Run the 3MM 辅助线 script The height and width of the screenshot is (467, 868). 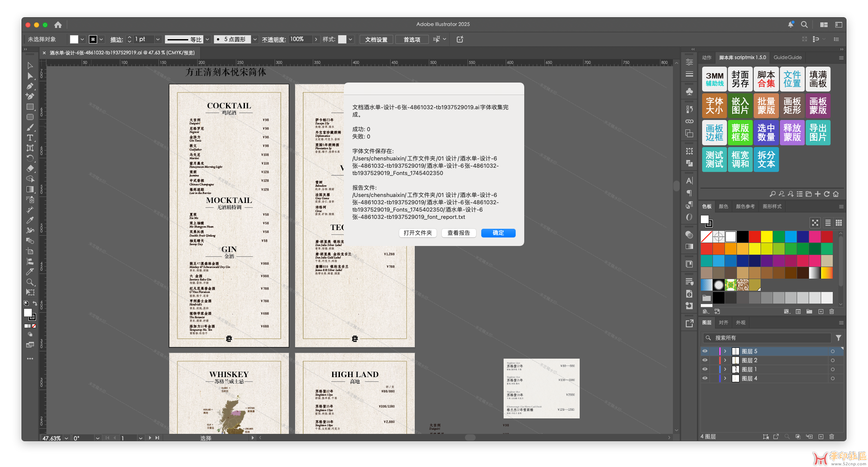pyautogui.click(x=715, y=79)
